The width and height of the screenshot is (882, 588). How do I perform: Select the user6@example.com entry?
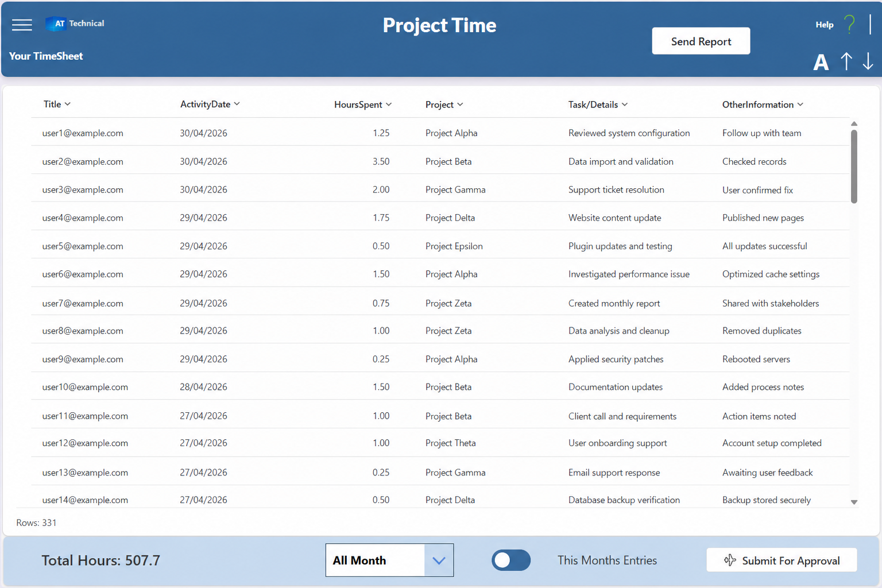[x=83, y=274]
